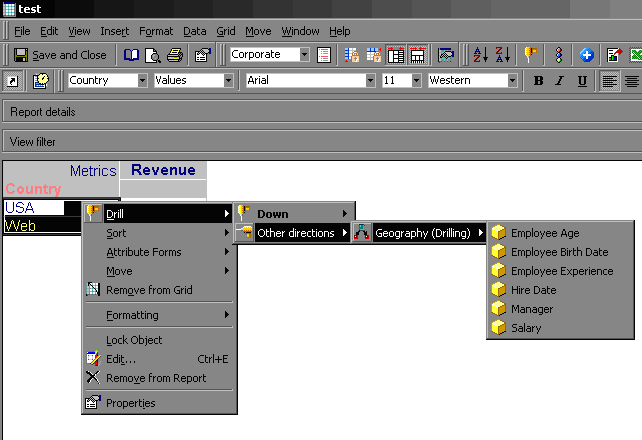
Task: Click the View filter bar
Action: click(x=322, y=142)
